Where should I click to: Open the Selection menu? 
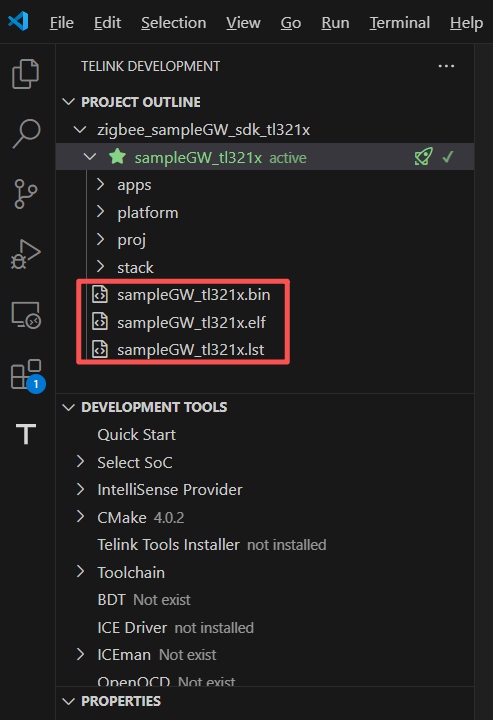[x=174, y=22]
